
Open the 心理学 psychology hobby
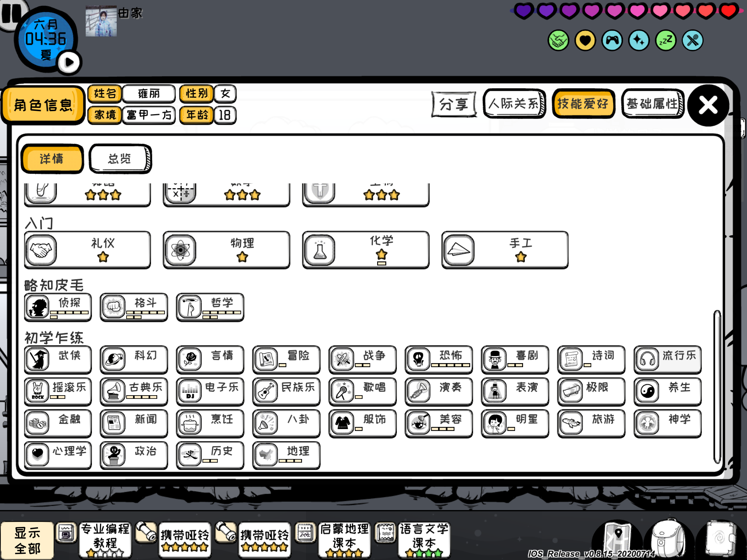point(58,456)
